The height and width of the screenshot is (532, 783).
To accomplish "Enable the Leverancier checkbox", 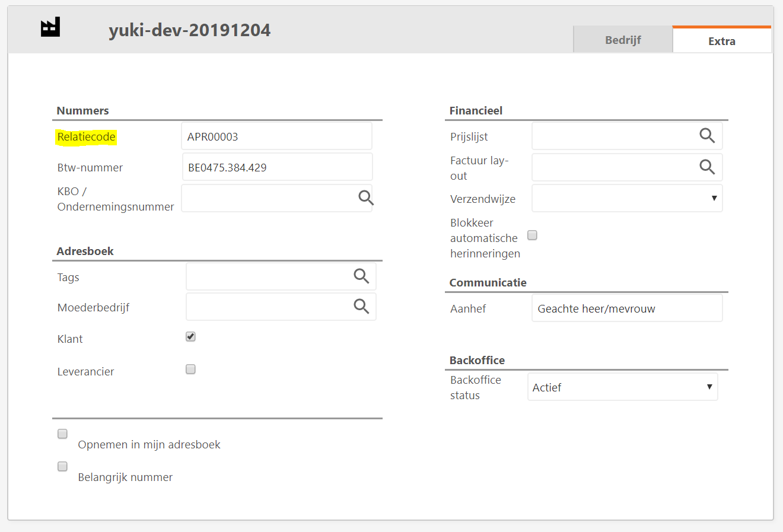I will 190,369.
